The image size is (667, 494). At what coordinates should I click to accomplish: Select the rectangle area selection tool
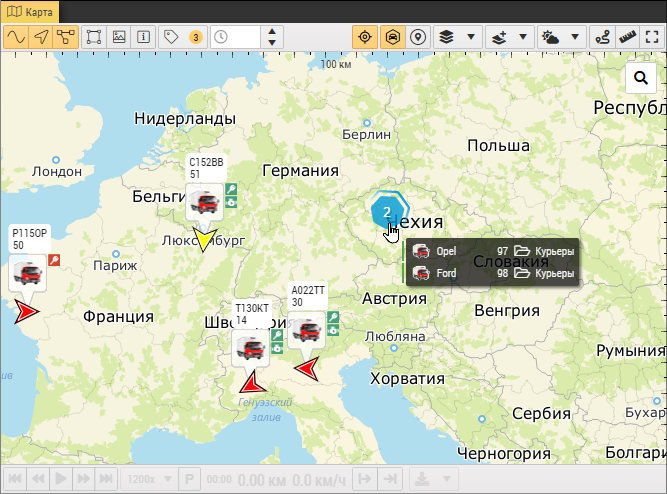94,37
